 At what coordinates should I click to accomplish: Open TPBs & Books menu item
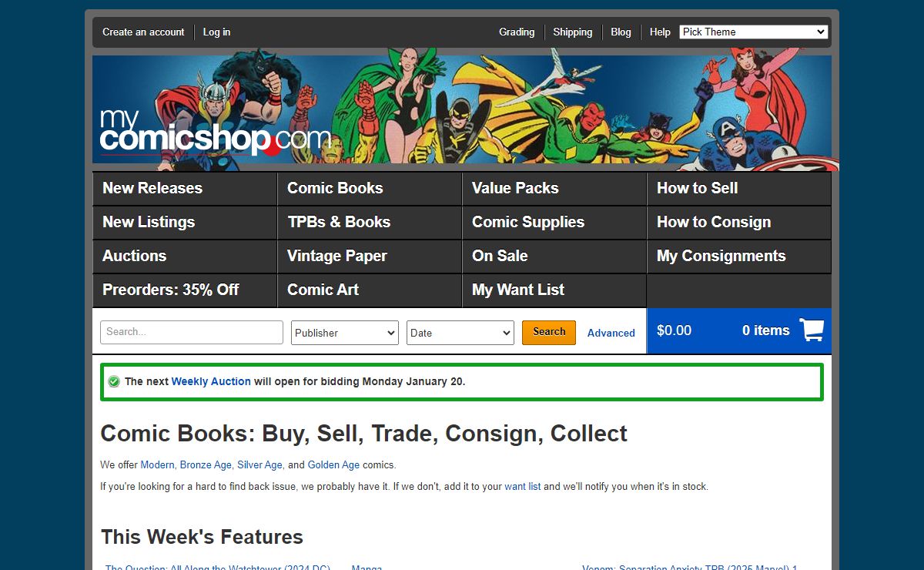click(370, 222)
